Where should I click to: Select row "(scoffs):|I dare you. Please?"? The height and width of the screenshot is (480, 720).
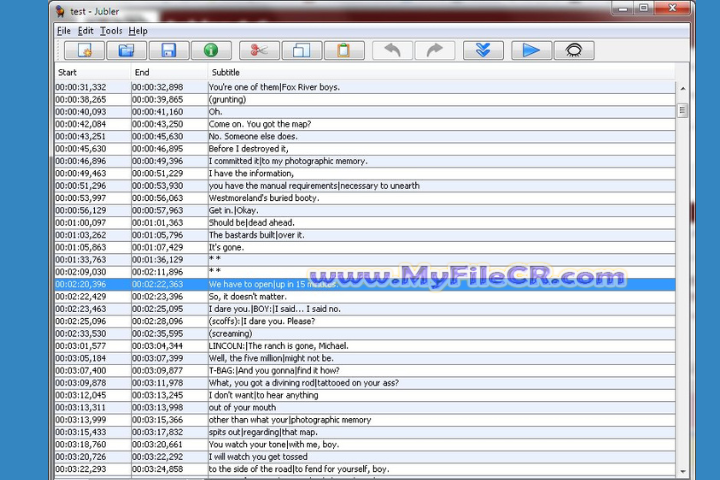coord(365,322)
